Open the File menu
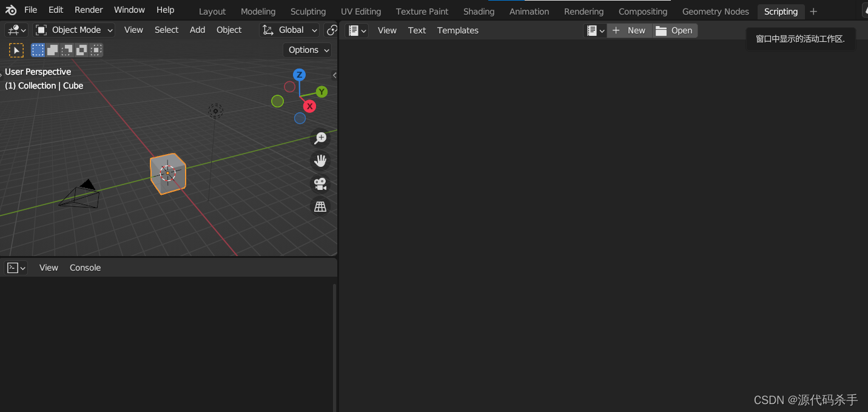Image resolution: width=868 pixels, height=412 pixels. (x=30, y=10)
